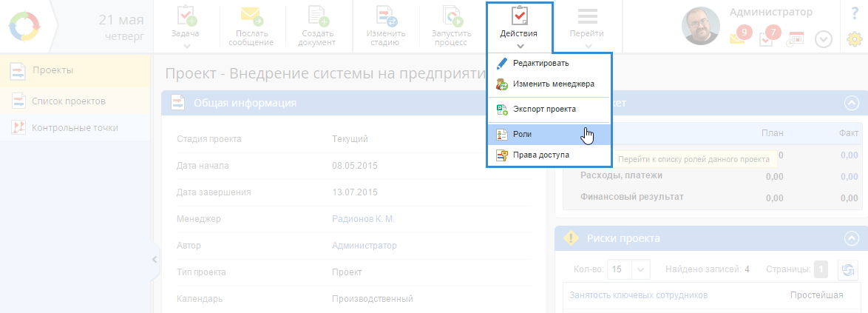Select Редактировать from the Действия menu

(x=540, y=64)
